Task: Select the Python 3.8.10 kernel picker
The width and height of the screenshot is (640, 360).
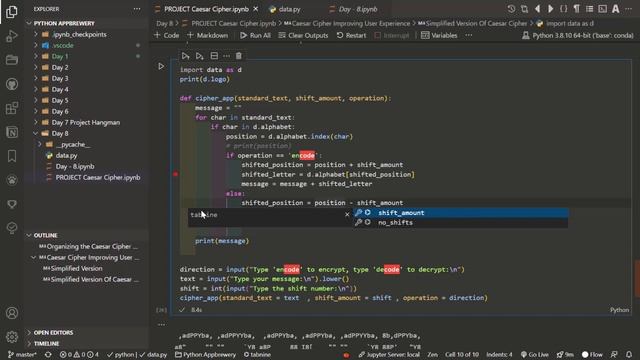Action: coord(578,36)
